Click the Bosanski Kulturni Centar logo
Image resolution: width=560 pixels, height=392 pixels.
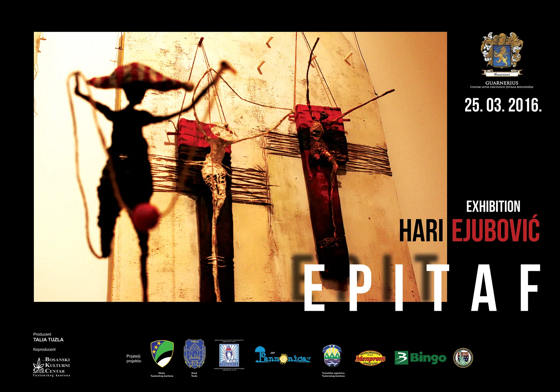52,366
